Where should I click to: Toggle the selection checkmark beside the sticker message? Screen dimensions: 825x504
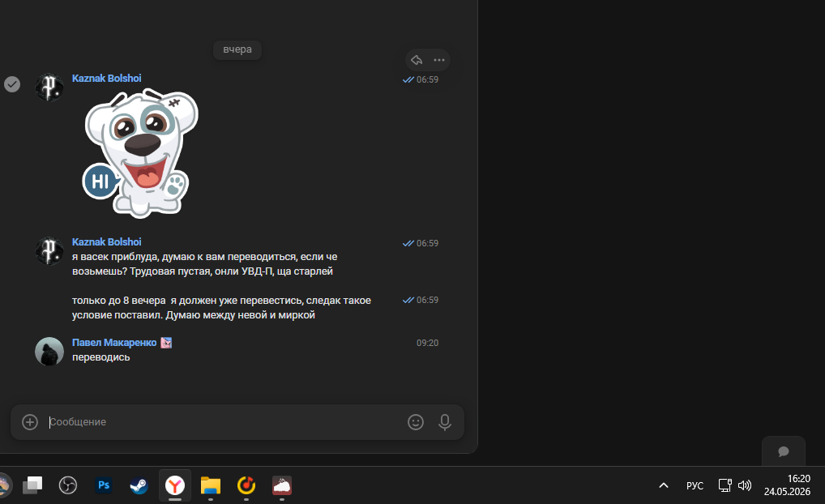(12, 84)
